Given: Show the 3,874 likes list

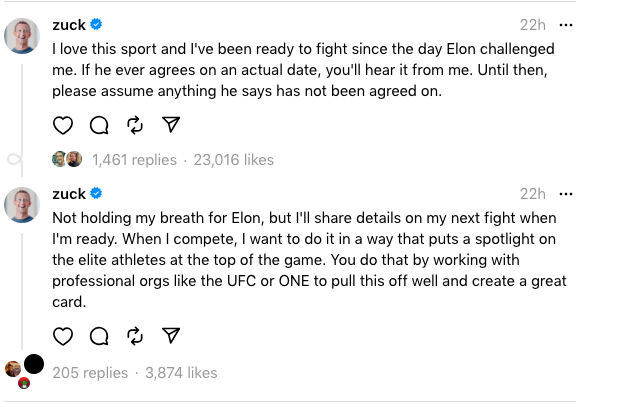Looking at the screenshot, I should (181, 373).
